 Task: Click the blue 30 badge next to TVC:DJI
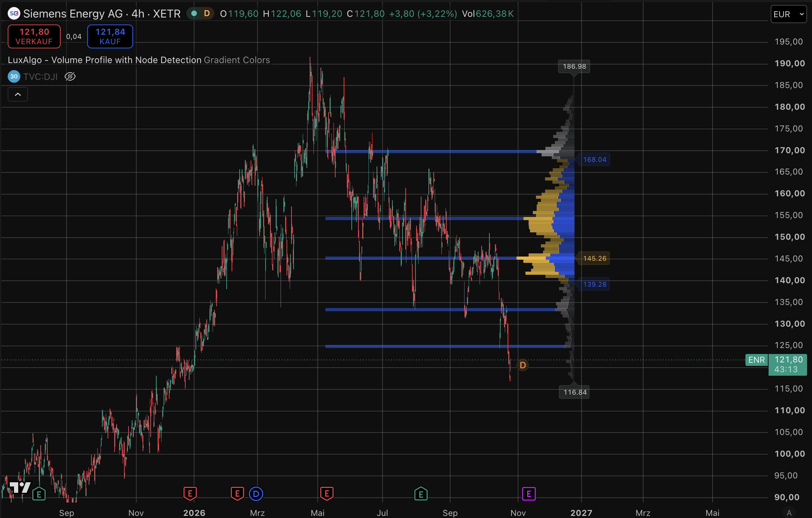[14, 76]
